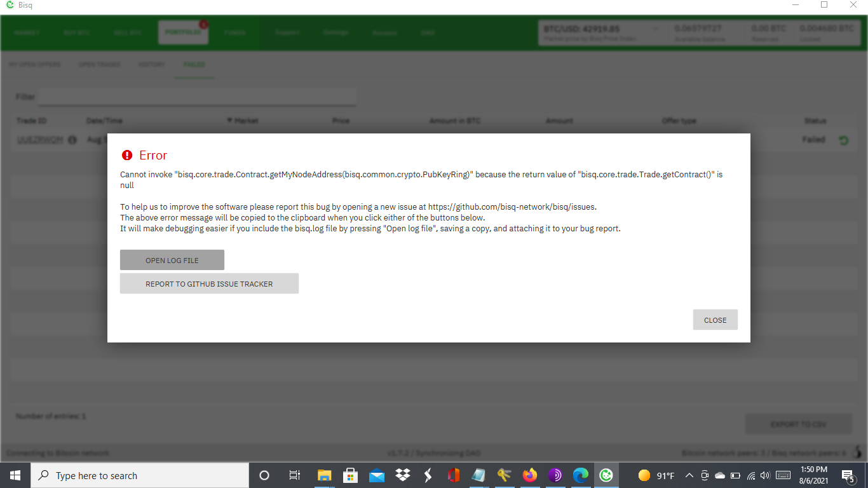Open the Settings section
Viewport: 868px width, 488px height.
(336, 32)
